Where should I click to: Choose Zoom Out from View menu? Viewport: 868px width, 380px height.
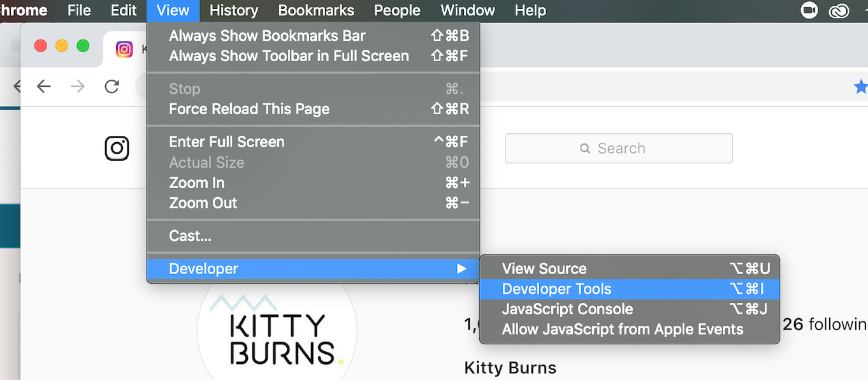point(313,203)
